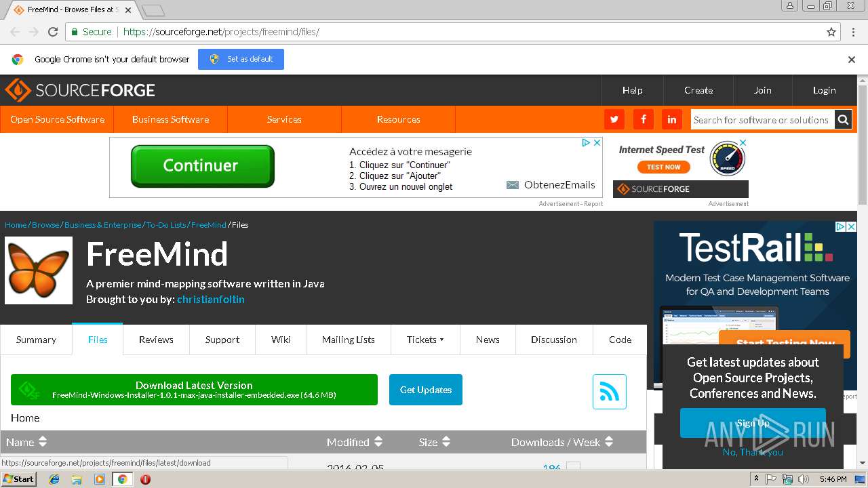Expand the Tickets dropdown tab
This screenshot has width=868, height=488.
tap(425, 340)
